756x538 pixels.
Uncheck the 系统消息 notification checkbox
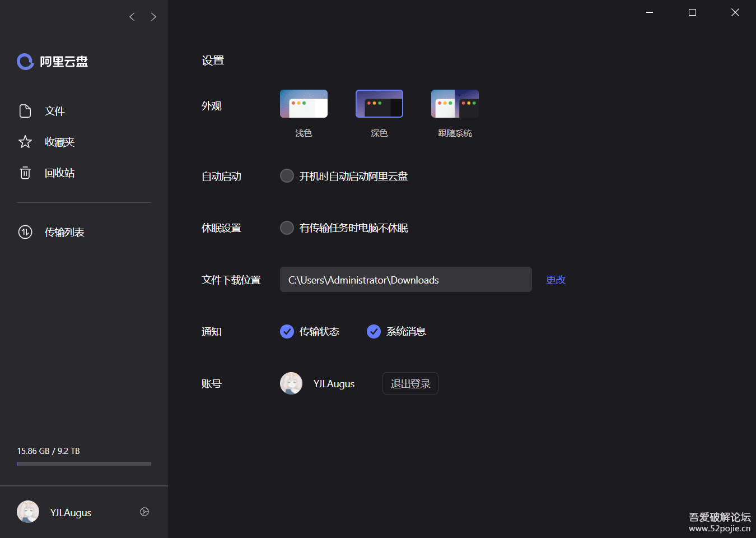pyautogui.click(x=374, y=331)
